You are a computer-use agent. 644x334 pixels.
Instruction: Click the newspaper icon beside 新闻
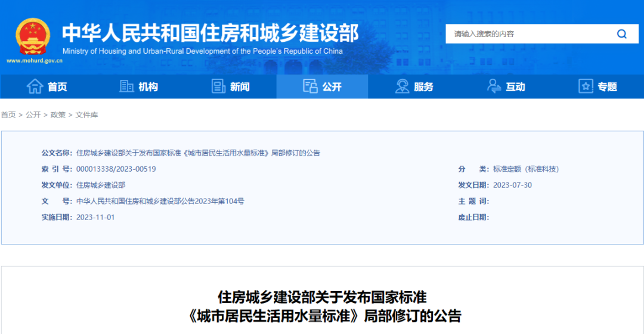(218, 86)
